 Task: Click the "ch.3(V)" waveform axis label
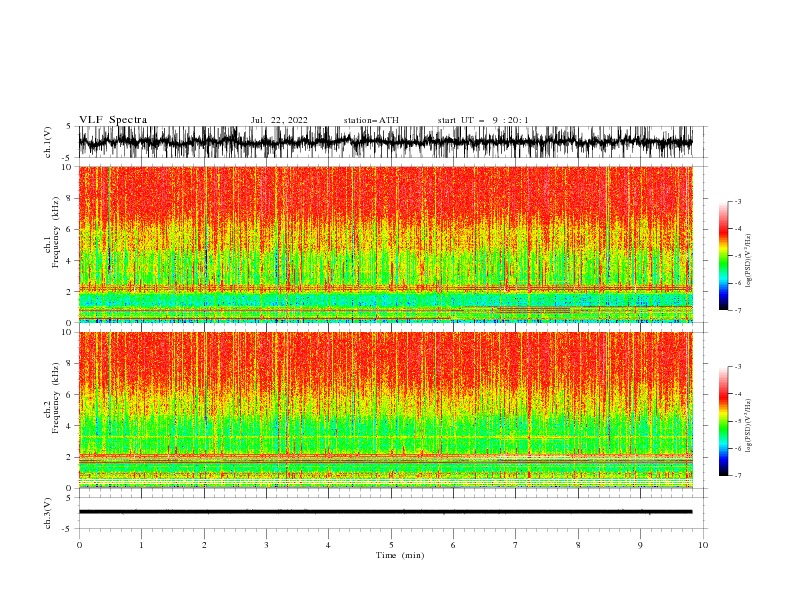pyautogui.click(x=48, y=513)
